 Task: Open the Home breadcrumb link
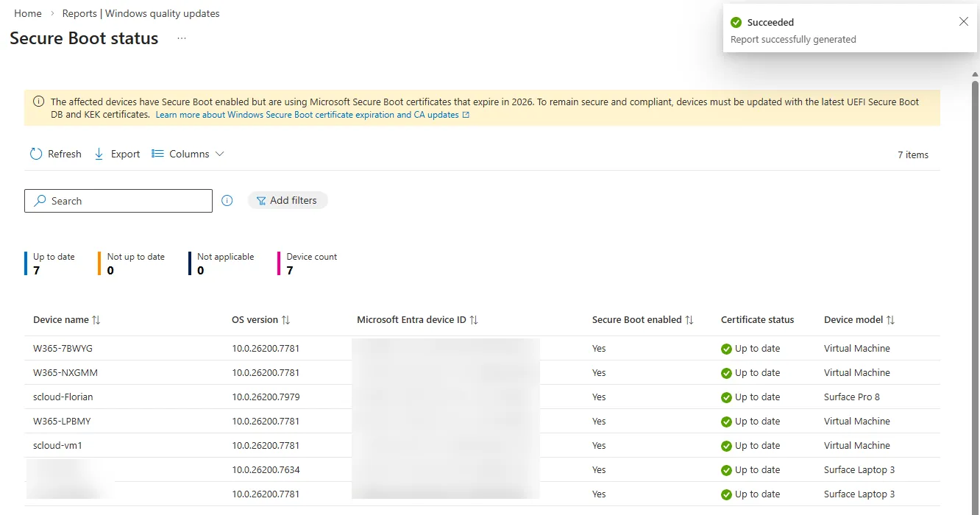click(x=28, y=13)
